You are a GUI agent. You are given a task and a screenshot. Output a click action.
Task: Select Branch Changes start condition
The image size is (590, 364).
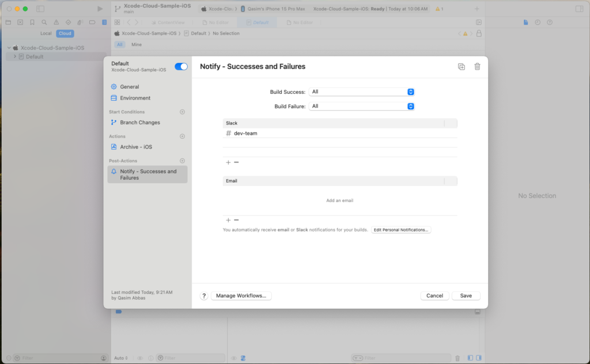pyautogui.click(x=147, y=123)
